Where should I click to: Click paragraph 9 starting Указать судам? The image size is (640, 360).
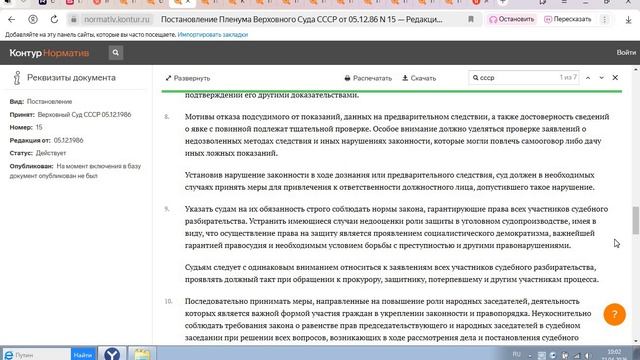coord(396,227)
